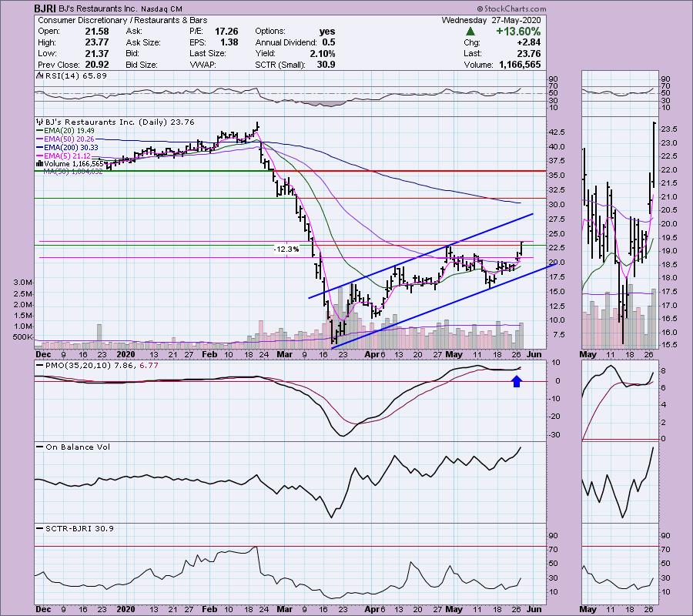This screenshot has width=693, height=616.
Task: Click the Nasdaq CM exchange label
Action: point(162,8)
